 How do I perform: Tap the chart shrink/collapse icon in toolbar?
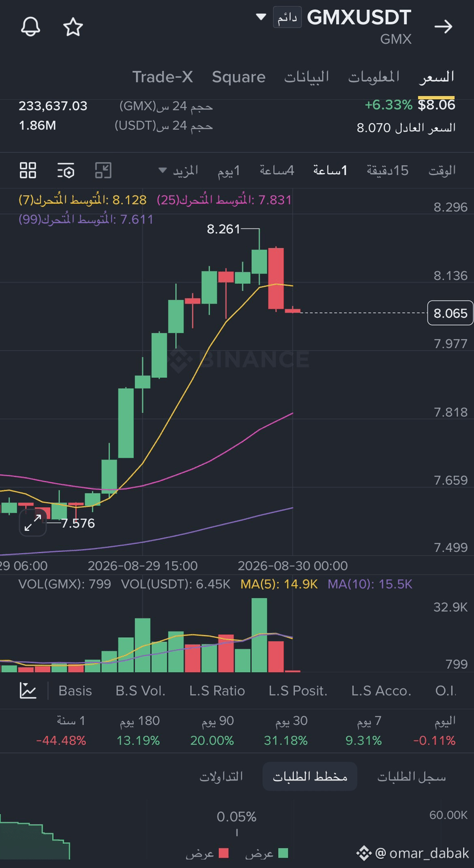click(103, 170)
